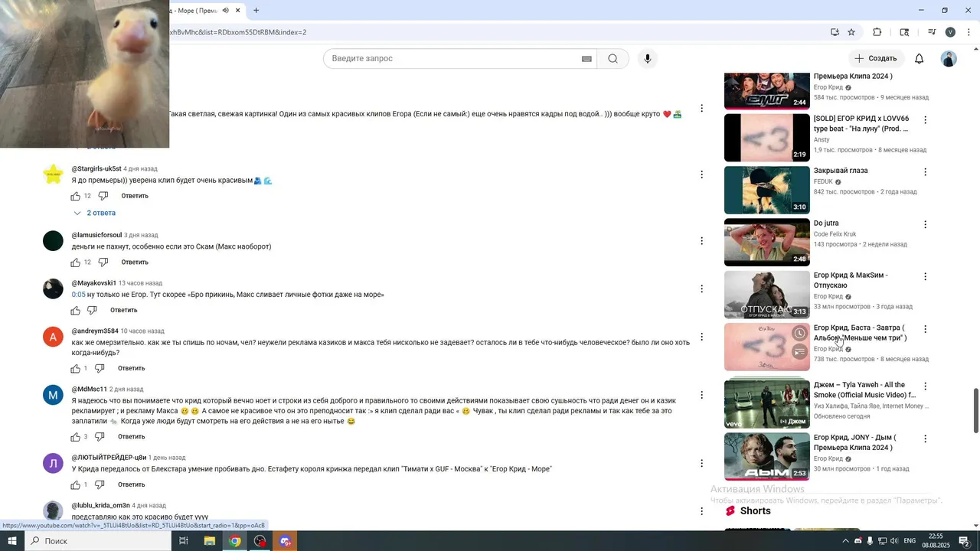Dislike the @Stargirls-uk5st comment
The width and height of the screenshot is (980, 551).
(103, 196)
